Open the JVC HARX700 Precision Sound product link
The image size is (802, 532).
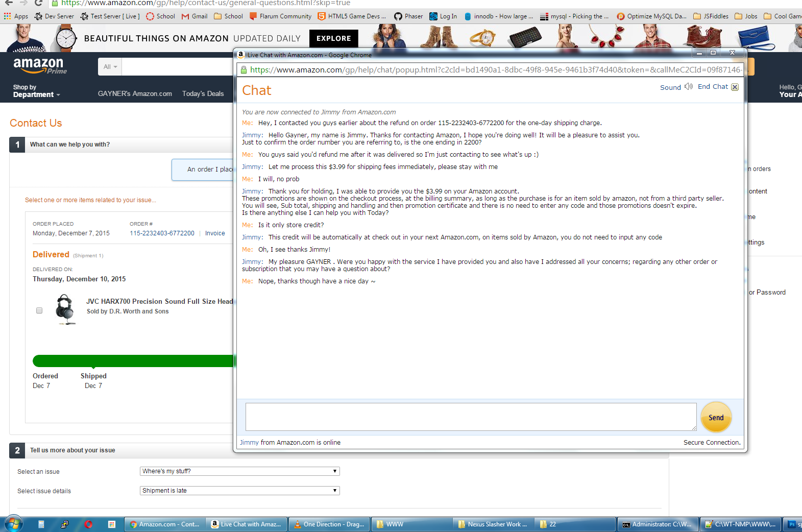(160, 302)
